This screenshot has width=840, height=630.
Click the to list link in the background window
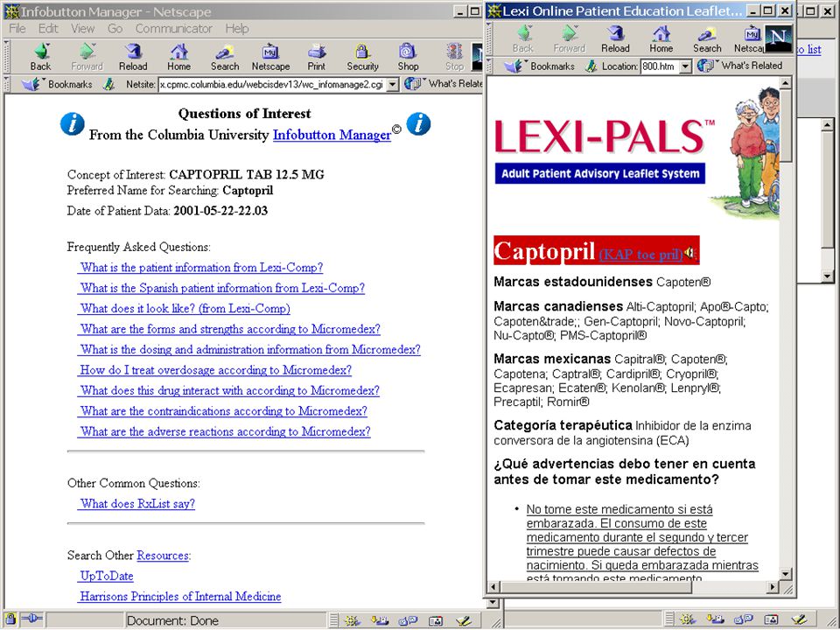[808, 49]
